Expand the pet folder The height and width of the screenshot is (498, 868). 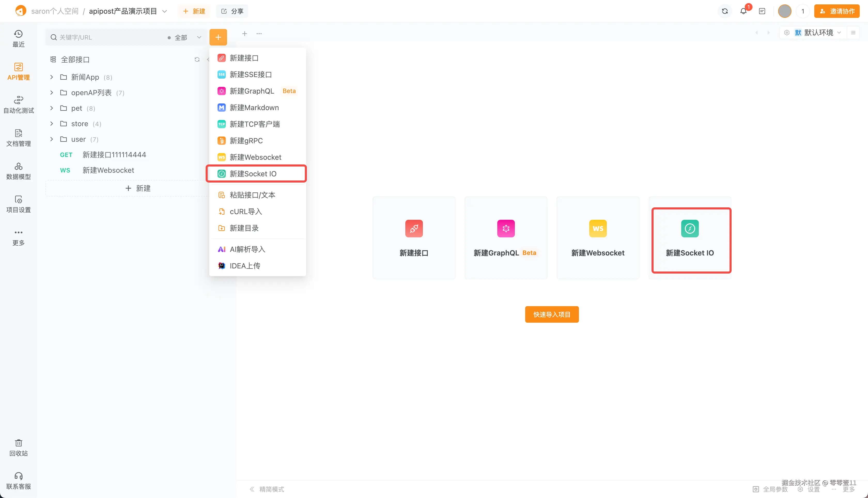click(52, 108)
